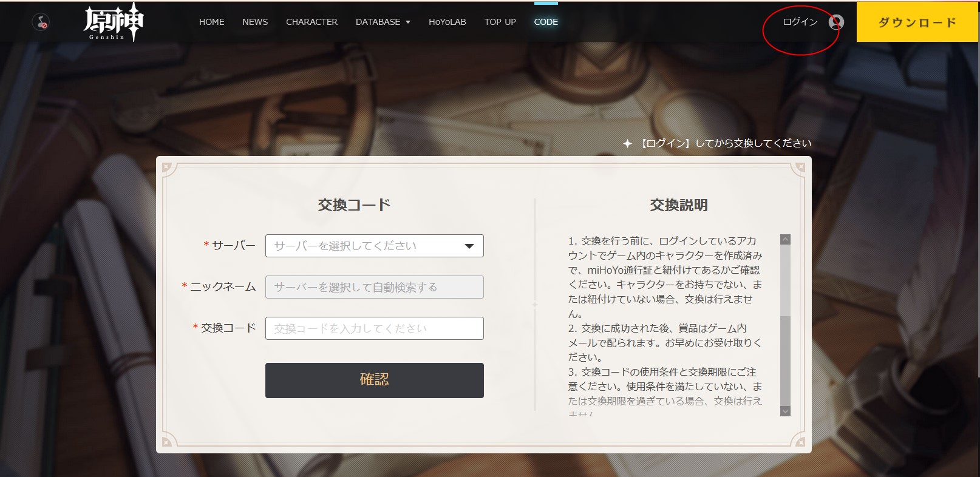Image resolution: width=980 pixels, height=477 pixels.
Task: Open the NEWS page
Action: click(x=255, y=22)
